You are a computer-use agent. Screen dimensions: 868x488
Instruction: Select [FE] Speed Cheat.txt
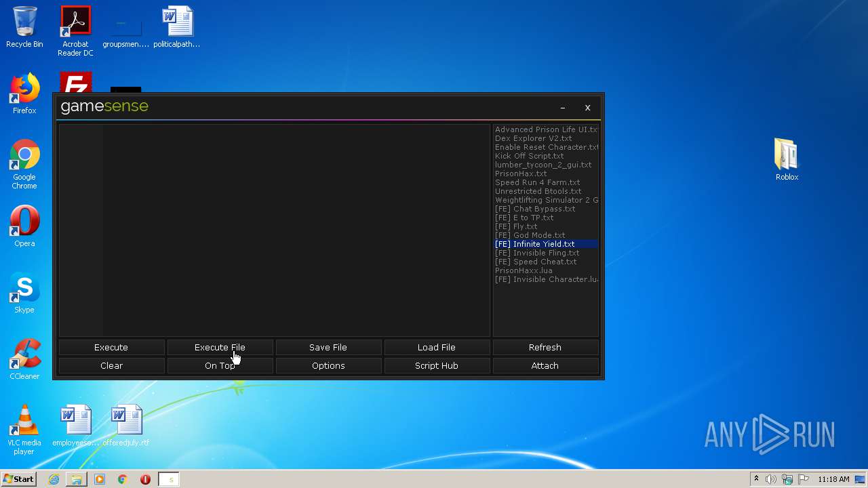point(546,262)
